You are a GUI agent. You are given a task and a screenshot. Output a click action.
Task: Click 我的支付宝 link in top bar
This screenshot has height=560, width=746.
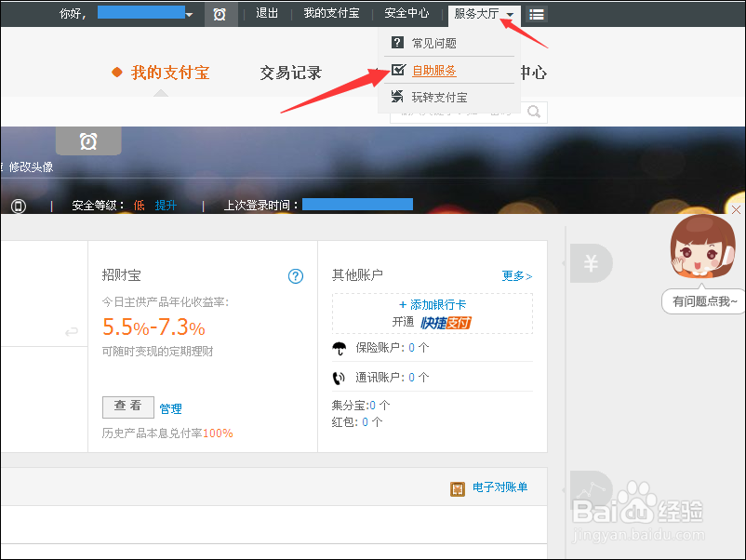point(332,13)
